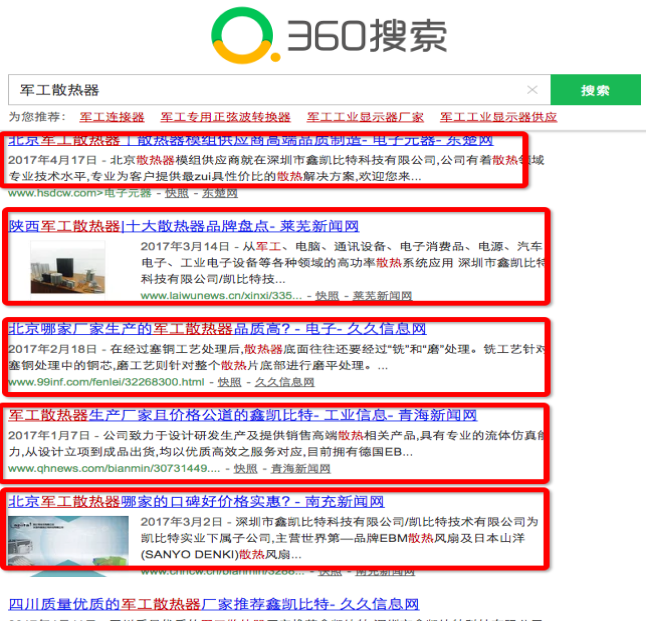Screen dimensions: 647x622
Task: Open suggested search 军工工业显示器厂家
Action: tap(365, 117)
